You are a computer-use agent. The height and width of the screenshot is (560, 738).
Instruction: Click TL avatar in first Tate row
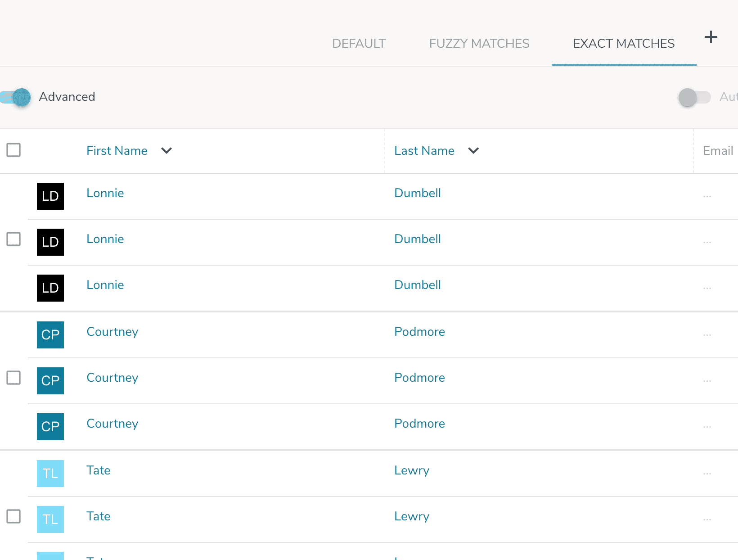[x=50, y=474]
